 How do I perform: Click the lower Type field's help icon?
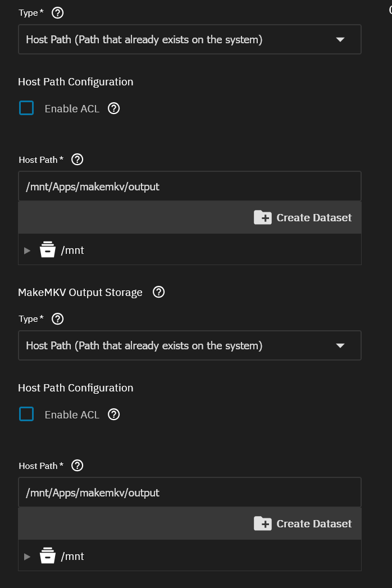57,319
